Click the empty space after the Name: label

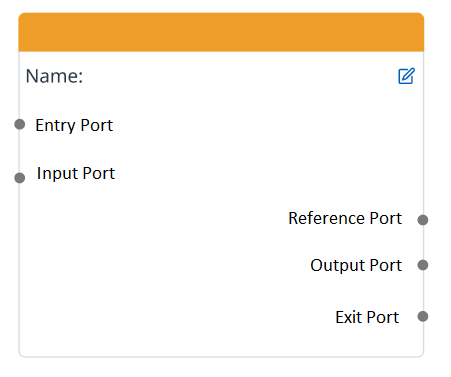click(x=240, y=76)
